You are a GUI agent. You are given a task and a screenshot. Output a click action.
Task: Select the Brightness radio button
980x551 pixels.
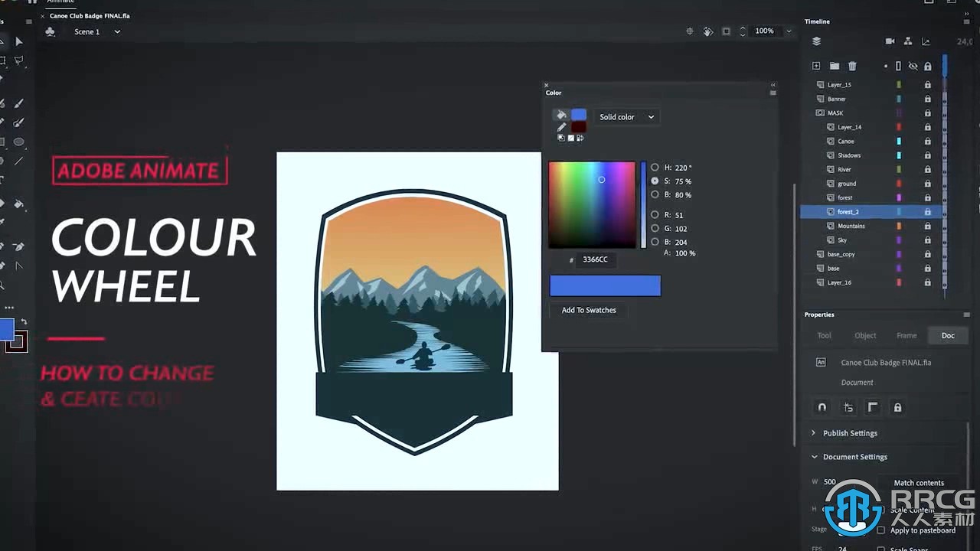point(655,195)
